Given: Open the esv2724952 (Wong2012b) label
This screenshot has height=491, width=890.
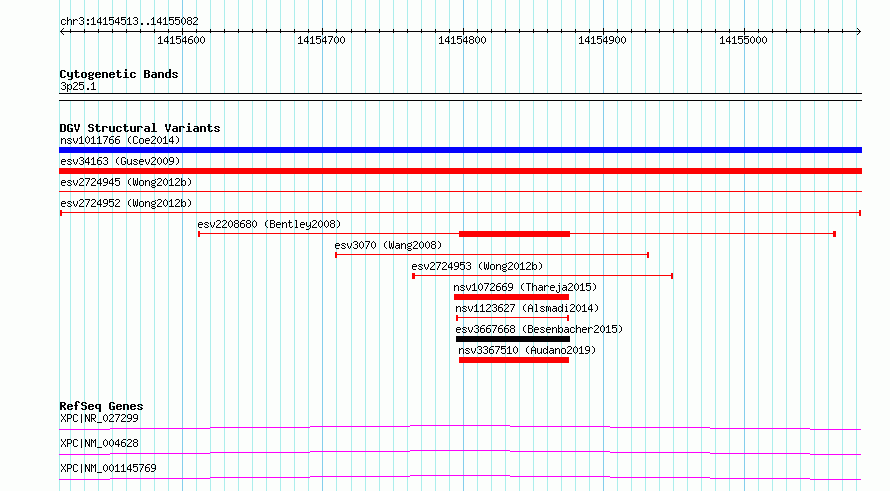Looking at the screenshot, I should (126, 203).
